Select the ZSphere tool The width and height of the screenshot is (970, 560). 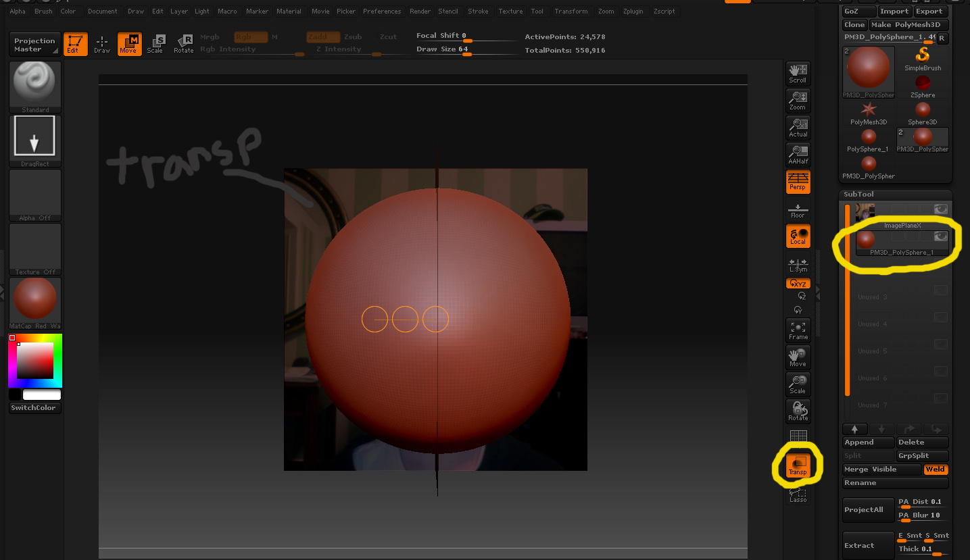[923, 86]
